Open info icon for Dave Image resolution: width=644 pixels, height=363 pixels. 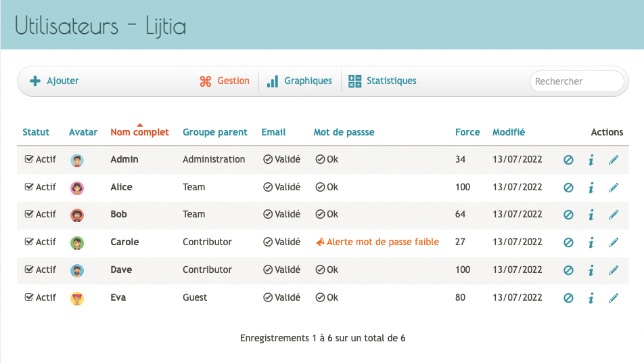point(591,270)
